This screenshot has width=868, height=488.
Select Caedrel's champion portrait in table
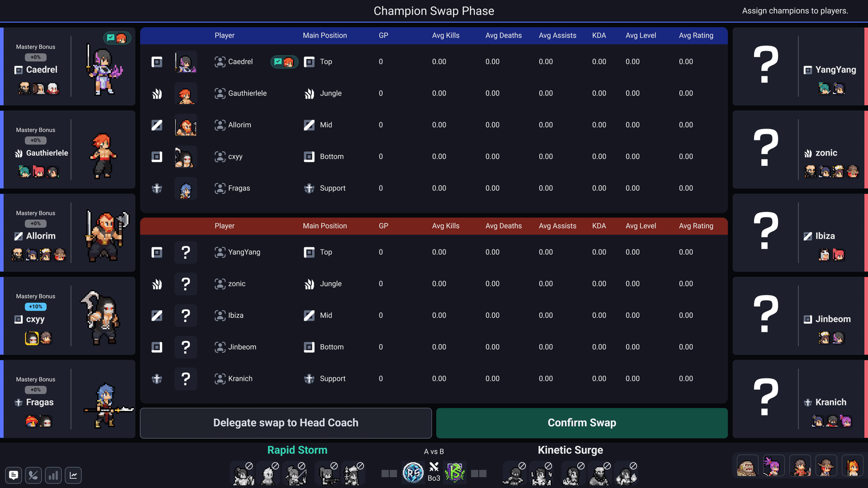[186, 62]
